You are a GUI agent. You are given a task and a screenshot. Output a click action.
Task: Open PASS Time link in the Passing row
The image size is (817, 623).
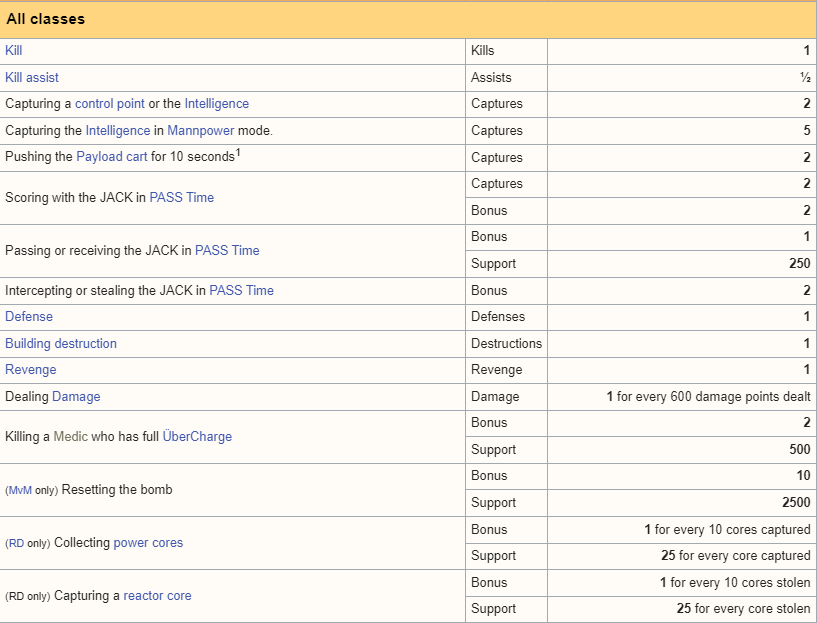point(227,251)
